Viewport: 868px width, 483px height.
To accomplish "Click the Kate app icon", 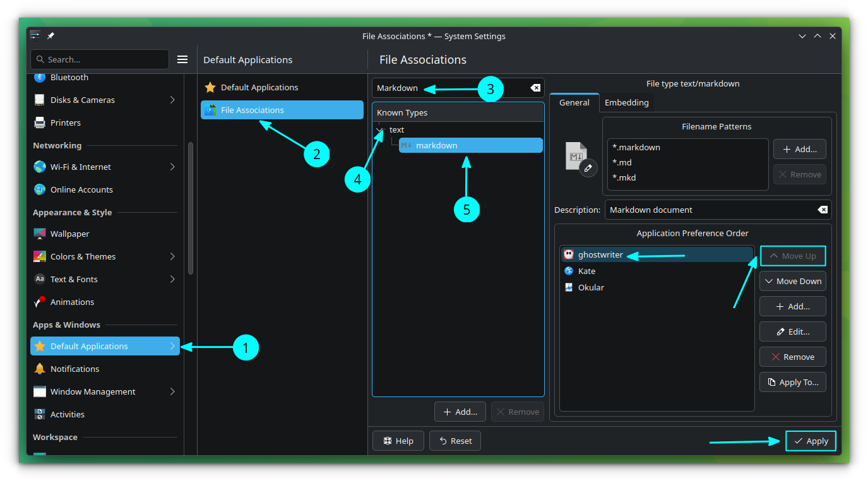I will 569,271.
